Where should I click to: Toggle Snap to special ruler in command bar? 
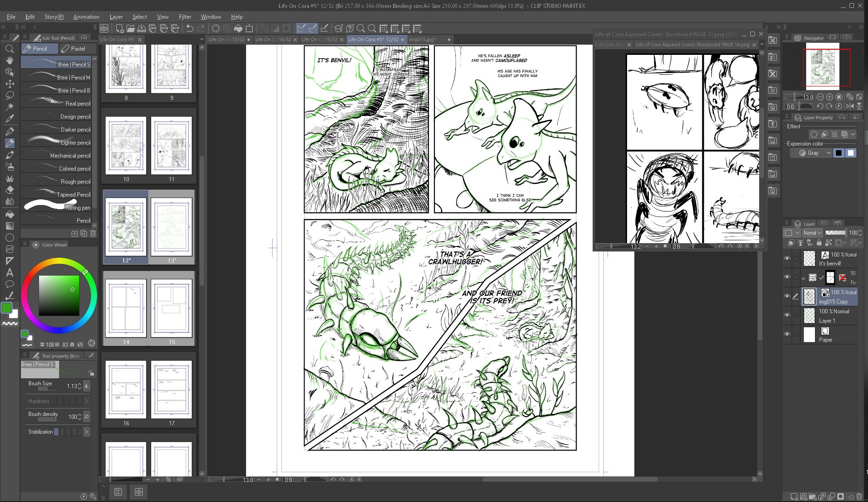click(x=313, y=28)
